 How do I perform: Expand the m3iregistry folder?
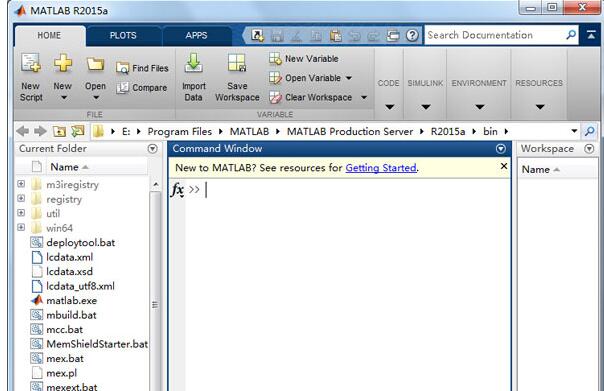[21, 184]
